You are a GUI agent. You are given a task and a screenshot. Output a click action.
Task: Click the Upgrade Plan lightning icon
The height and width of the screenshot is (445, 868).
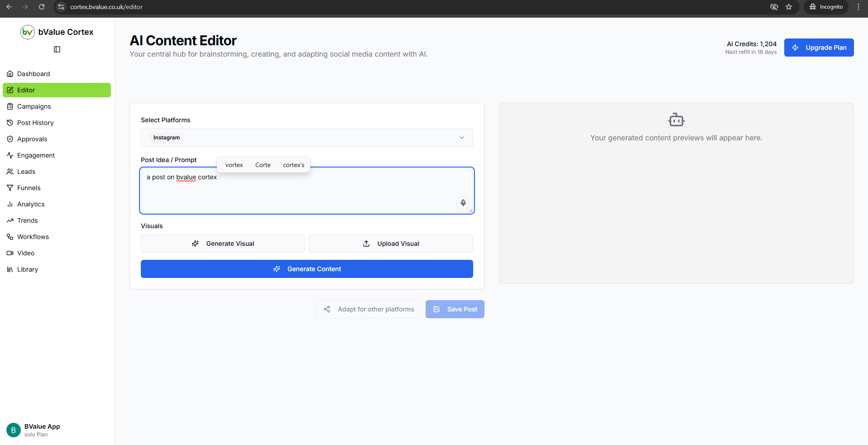tap(795, 48)
